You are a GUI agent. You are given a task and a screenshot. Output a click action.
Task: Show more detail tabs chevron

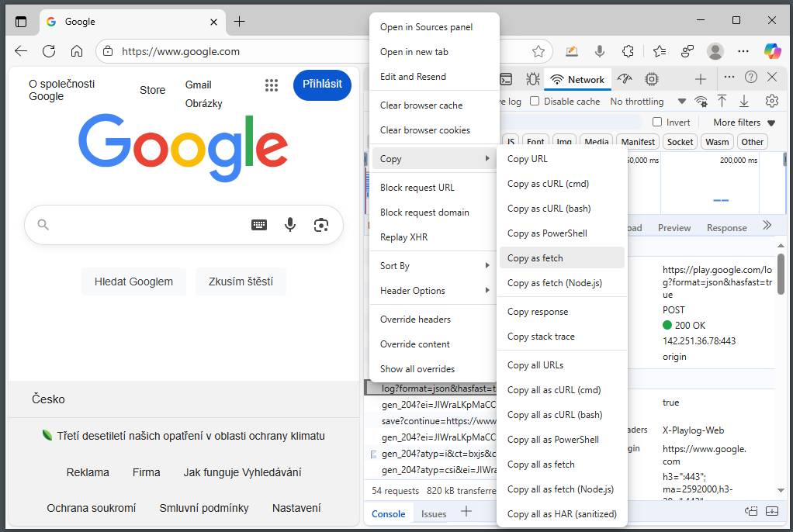tap(767, 225)
